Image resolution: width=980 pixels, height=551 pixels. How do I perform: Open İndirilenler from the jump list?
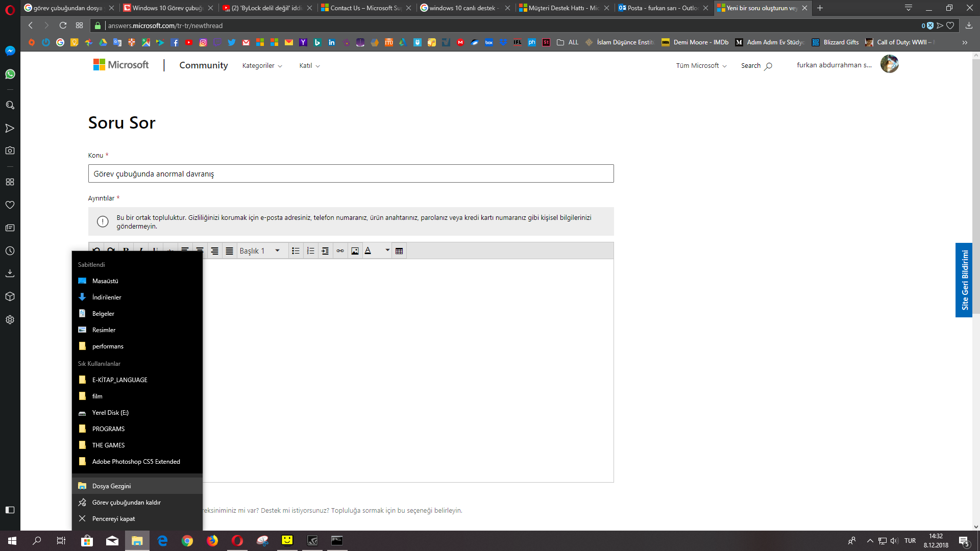(x=107, y=297)
